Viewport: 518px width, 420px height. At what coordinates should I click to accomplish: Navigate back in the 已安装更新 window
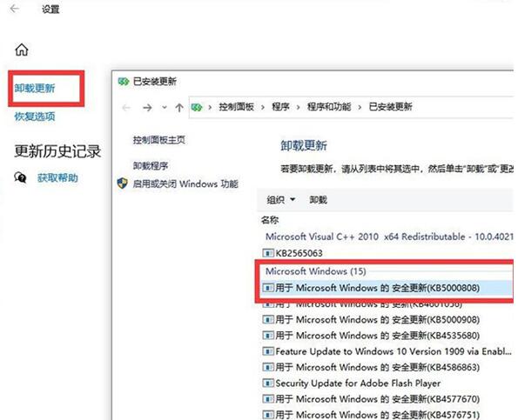point(126,107)
